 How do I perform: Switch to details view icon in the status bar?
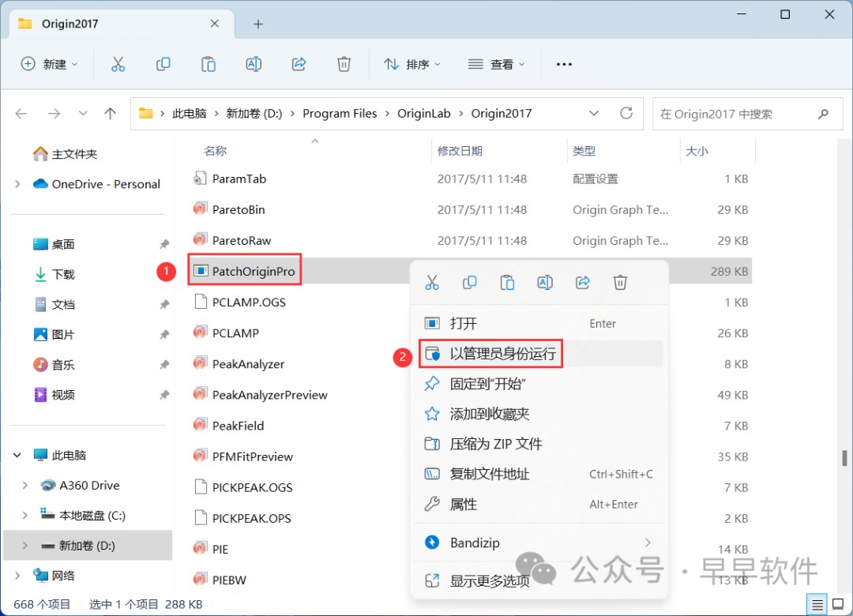(x=817, y=604)
